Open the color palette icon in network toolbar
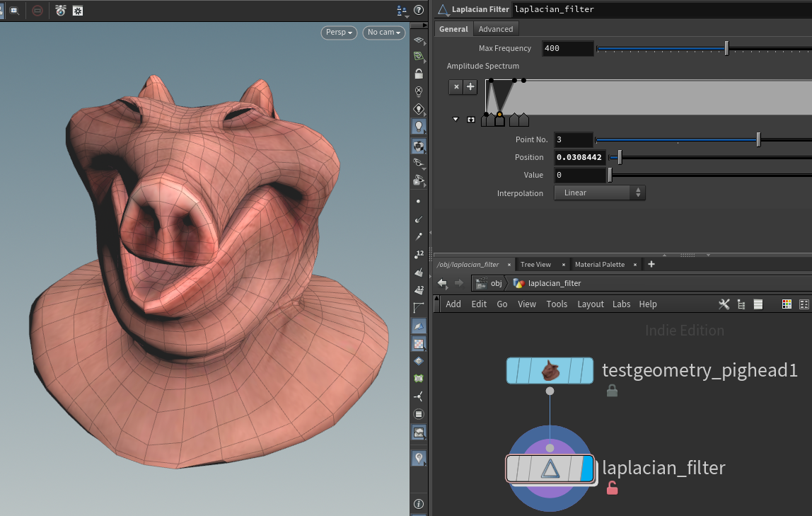The width and height of the screenshot is (812, 516). coord(787,304)
